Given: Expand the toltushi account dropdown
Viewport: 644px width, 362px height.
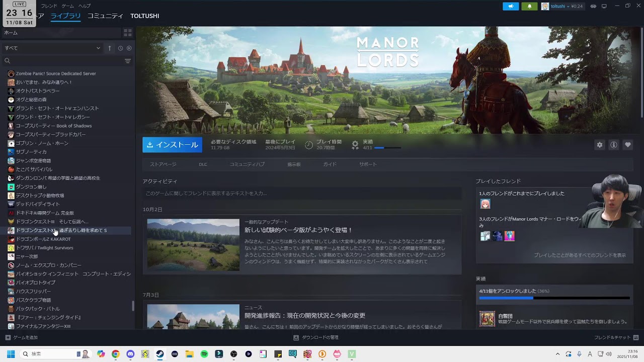Looking at the screenshot, I should tap(562, 7).
